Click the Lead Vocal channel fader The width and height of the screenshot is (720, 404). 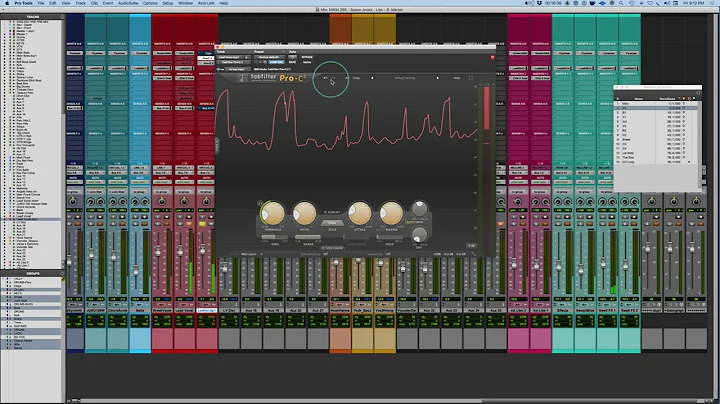[x=180, y=251]
